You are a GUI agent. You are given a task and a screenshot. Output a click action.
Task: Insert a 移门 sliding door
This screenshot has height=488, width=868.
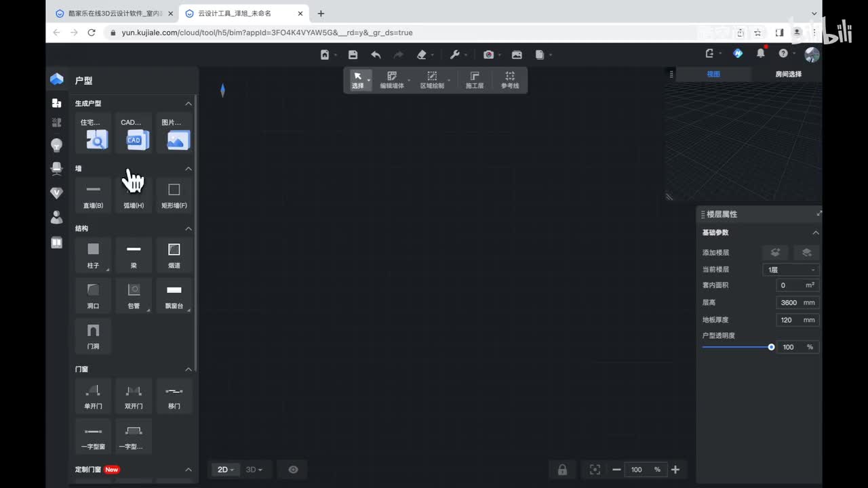click(x=174, y=396)
